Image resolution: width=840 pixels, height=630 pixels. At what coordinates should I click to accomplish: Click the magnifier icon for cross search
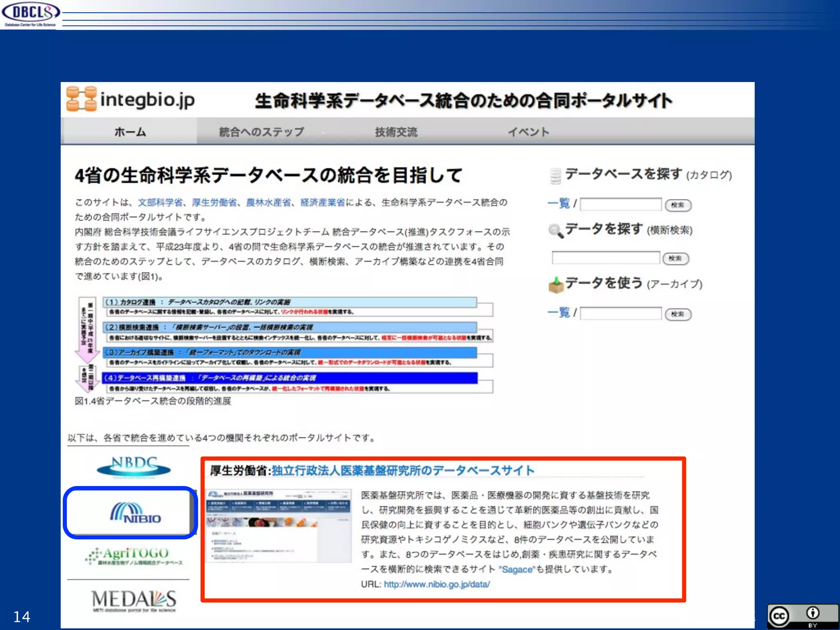556,231
